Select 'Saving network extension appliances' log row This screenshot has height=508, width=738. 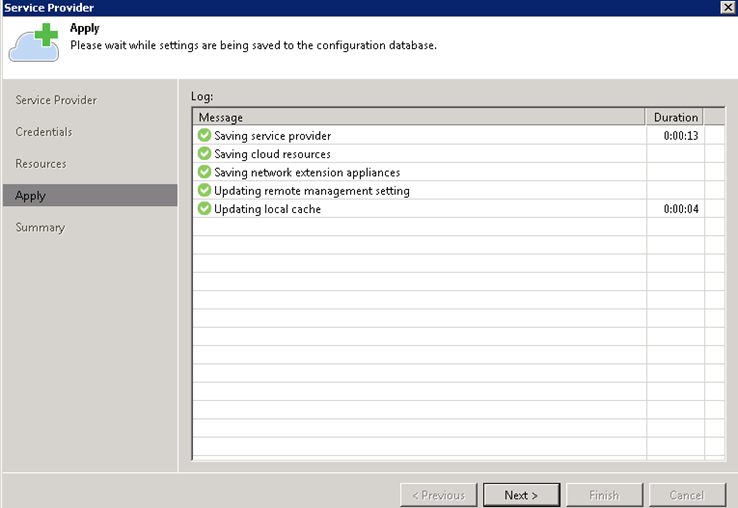click(458, 172)
